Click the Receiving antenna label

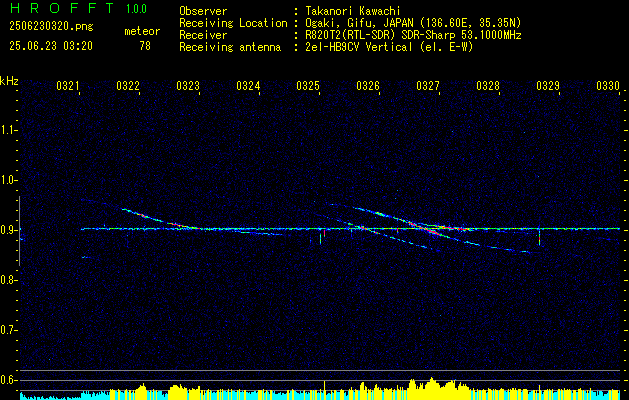click(x=230, y=47)
